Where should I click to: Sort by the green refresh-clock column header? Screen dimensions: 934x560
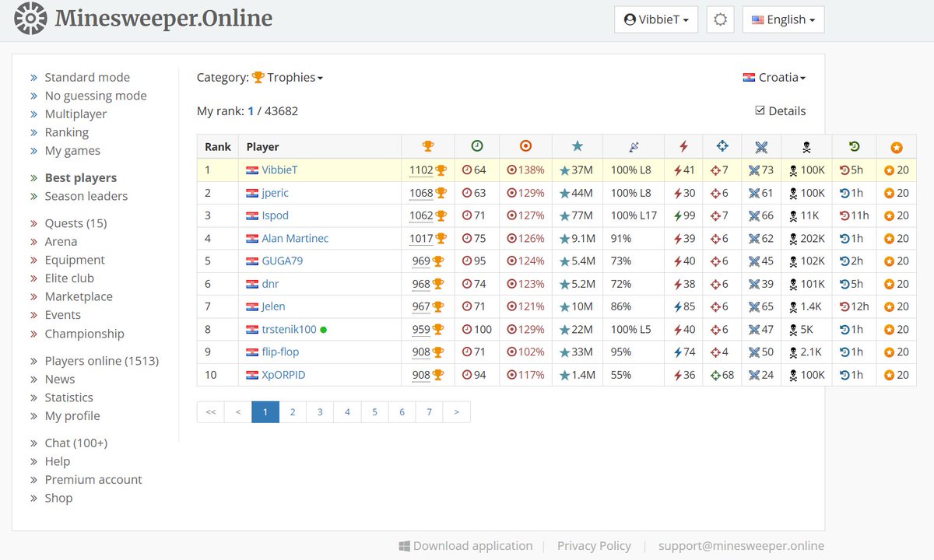(854, 146)
